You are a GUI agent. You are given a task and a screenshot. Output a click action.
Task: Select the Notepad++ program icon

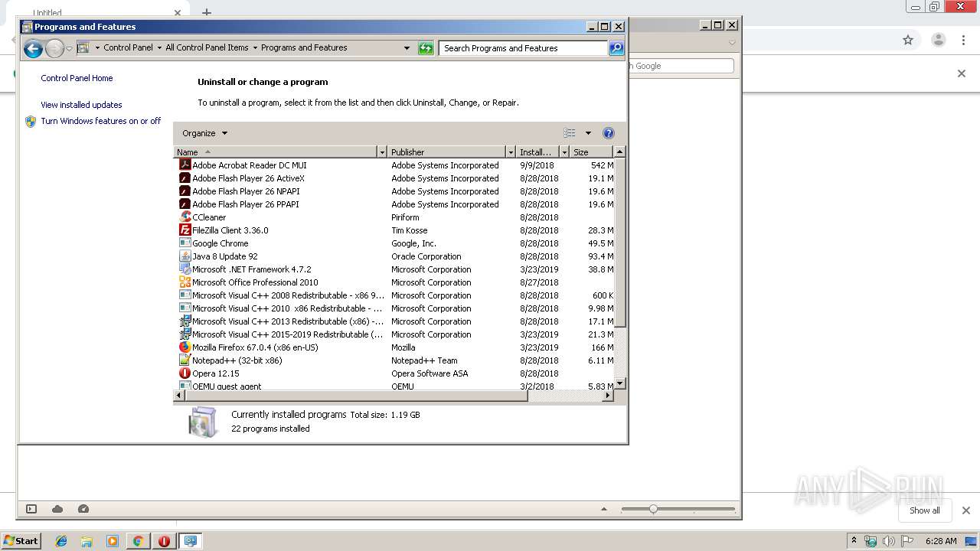(185, 360)
